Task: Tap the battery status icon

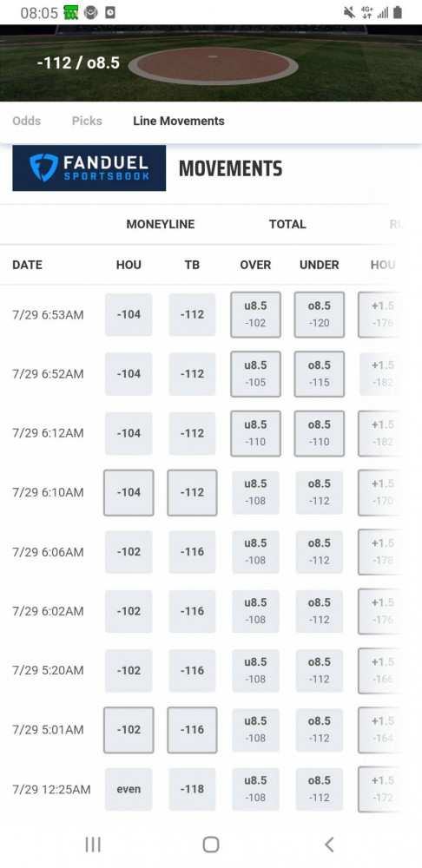Action: 398,12
